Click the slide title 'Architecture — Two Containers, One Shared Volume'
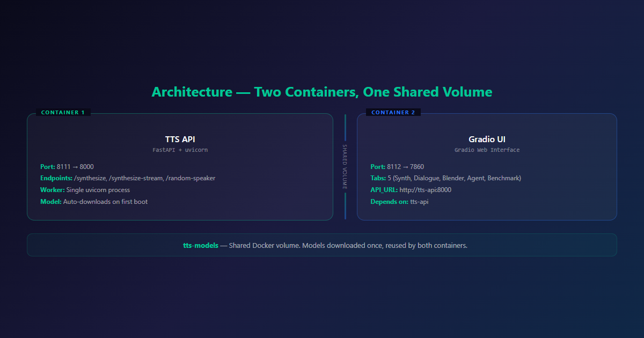 coord(322,92)
